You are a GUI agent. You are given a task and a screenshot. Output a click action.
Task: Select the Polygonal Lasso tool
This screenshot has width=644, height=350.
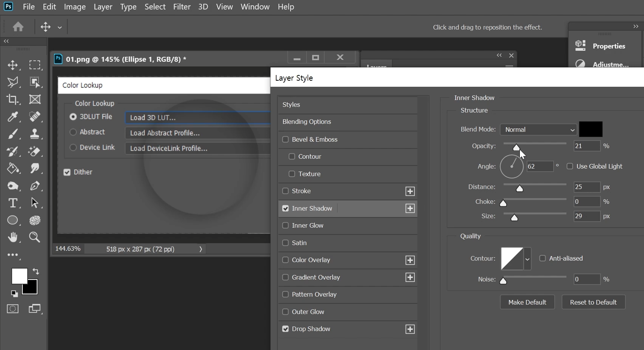point(13,82)
